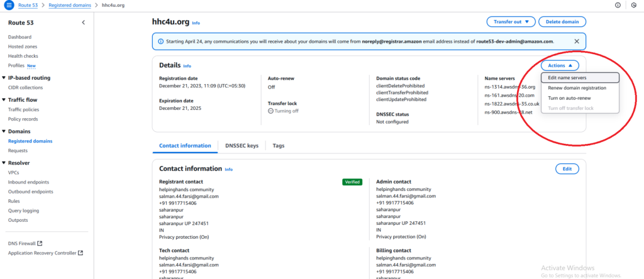Click Auto-renew Off value
The height and width of the screenshot is (279, 644).
(271, 87)
